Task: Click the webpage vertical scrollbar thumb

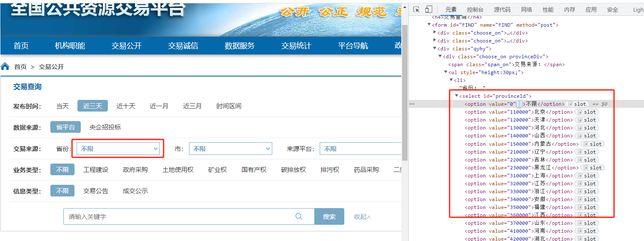Action: 404,92
